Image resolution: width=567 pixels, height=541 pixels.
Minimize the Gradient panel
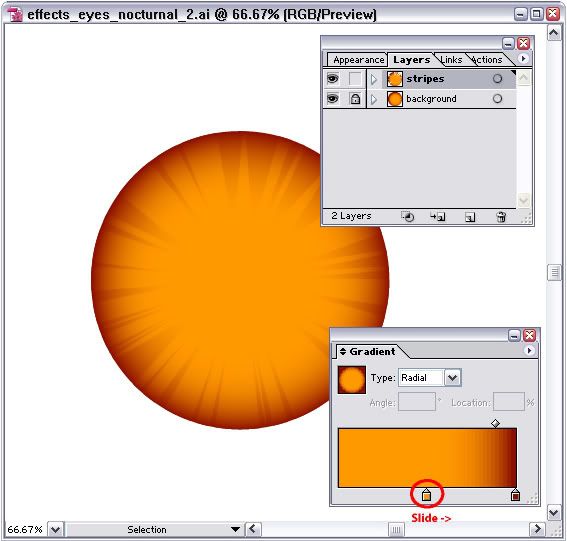(514, 335)
